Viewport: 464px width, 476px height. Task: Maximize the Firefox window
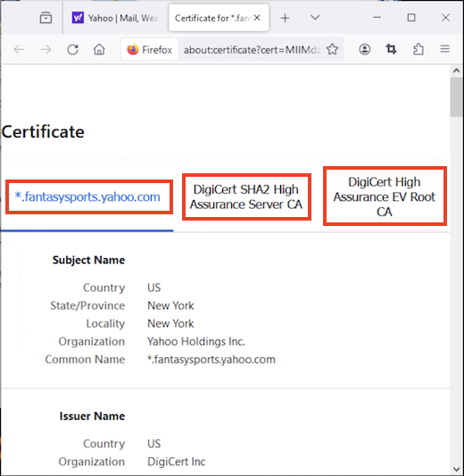tap(411, 18)
